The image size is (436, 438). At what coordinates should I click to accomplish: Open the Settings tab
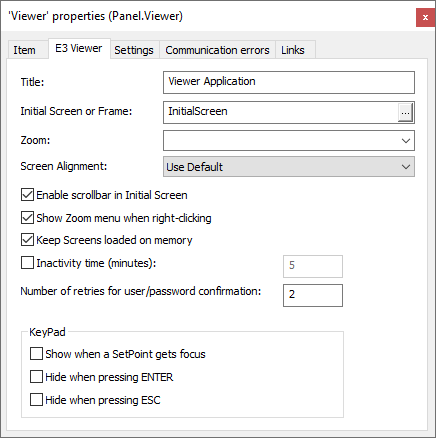[134, 50]
